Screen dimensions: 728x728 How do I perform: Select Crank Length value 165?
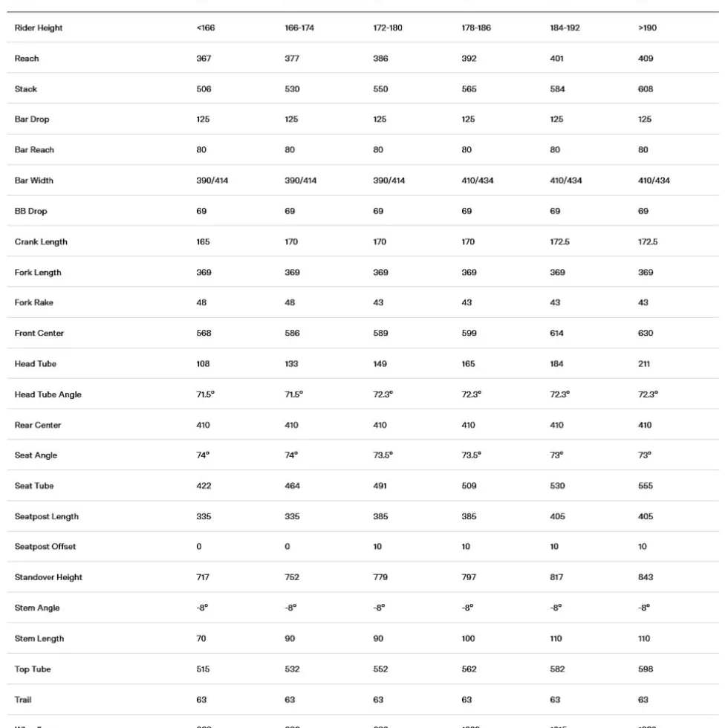203,242
